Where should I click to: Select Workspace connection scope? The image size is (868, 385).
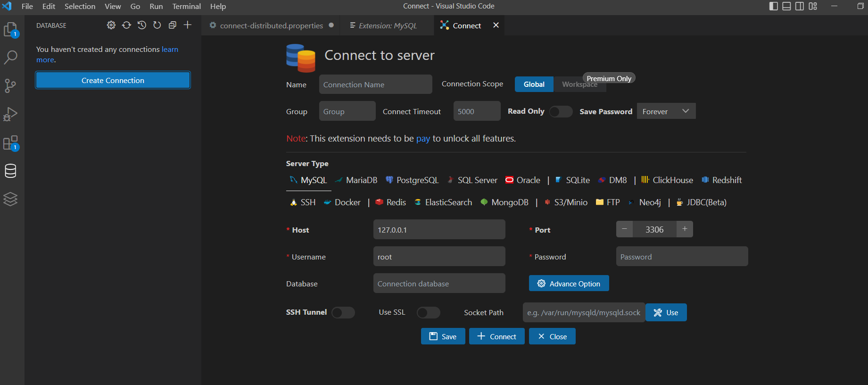click(579, 84)
